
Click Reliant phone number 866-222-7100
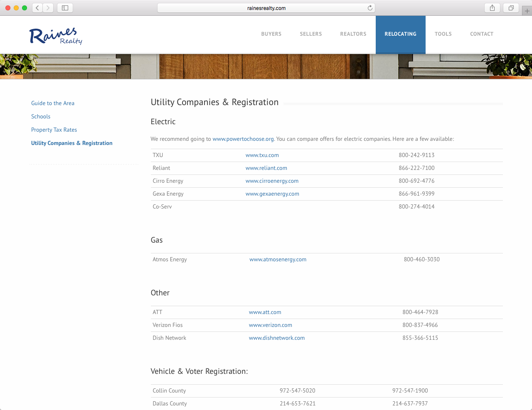coord(416,168)
